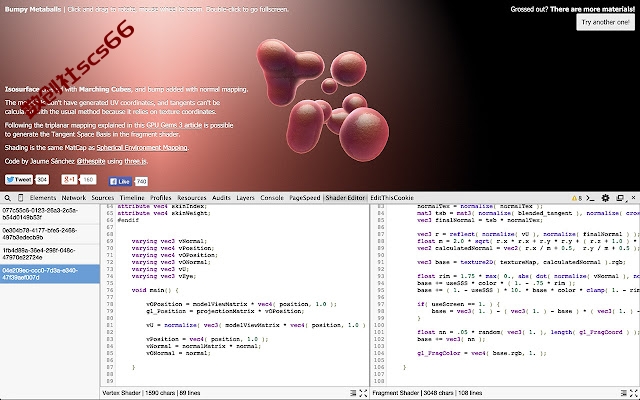
Task: Open the Console tab
Action: tap(272, 198)
